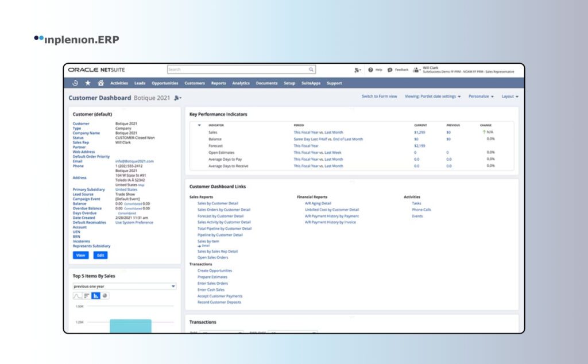
Task: Open the A/R Aging Detail report
Action: pos(318,203)
